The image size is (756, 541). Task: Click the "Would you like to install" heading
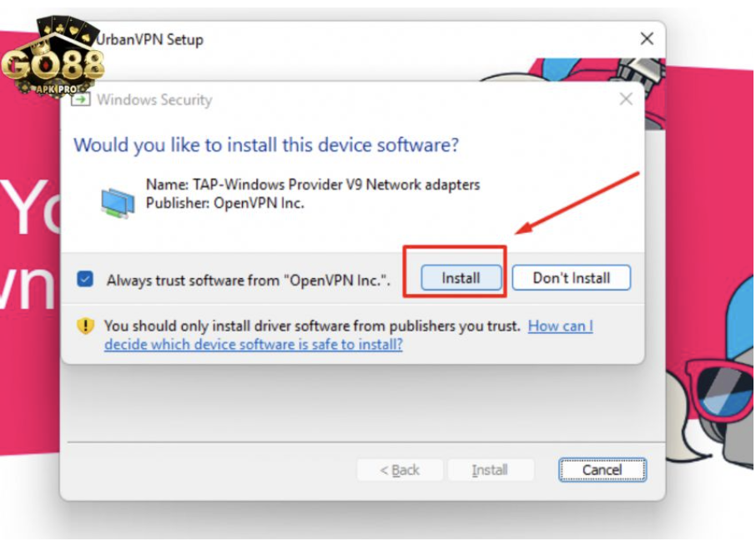pos(266,145)
